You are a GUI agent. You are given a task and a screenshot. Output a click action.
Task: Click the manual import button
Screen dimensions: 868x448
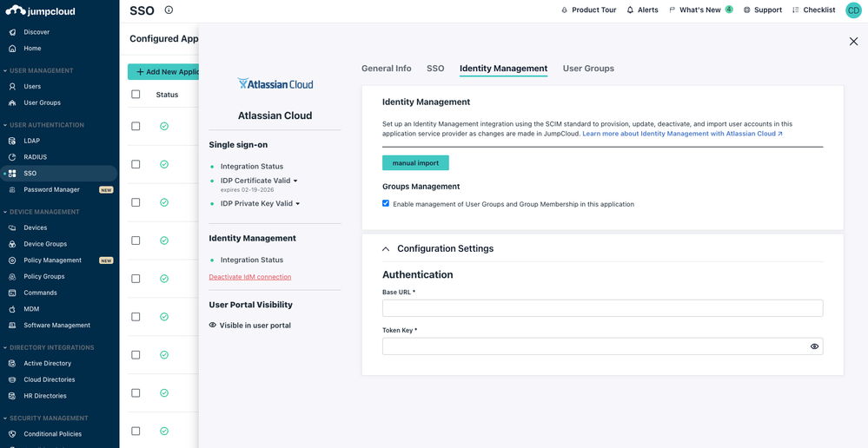pyautogui.click(x=415, y=163)
